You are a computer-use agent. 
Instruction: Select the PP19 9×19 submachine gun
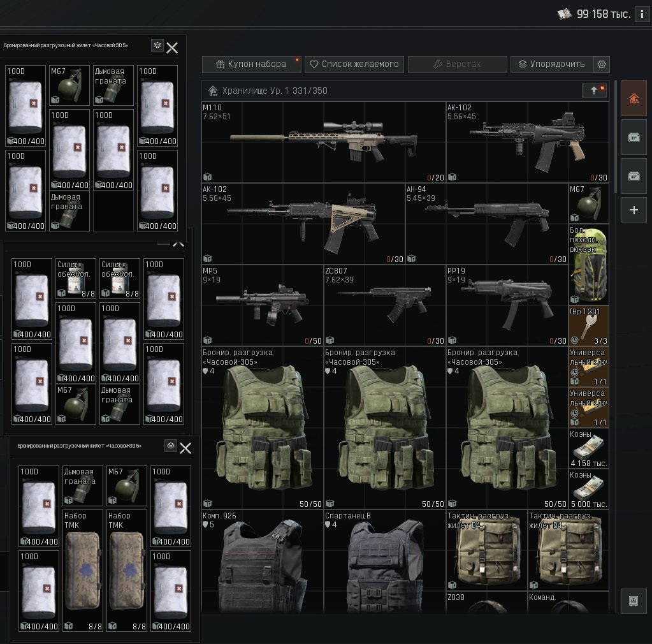coord(507,305)
